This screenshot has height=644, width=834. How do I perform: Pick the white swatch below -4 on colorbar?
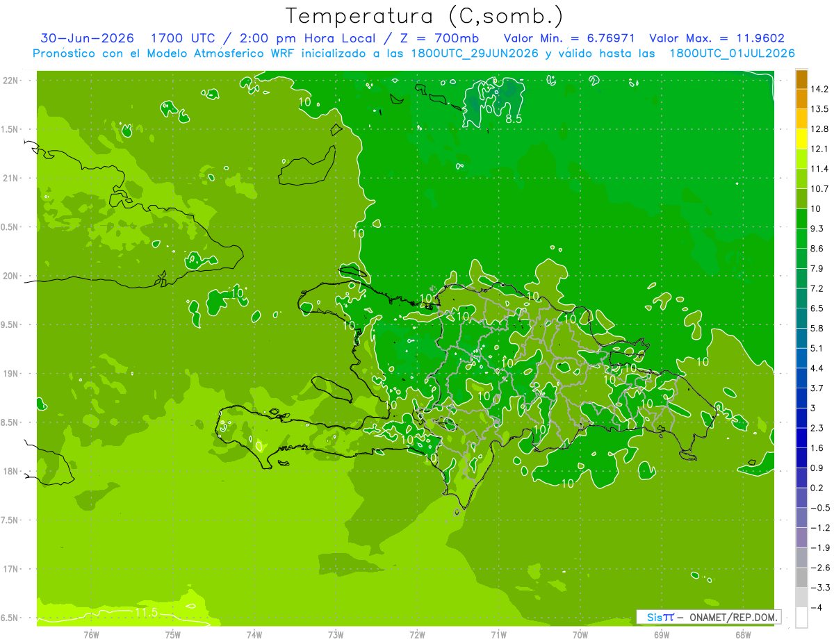[801, 617]
